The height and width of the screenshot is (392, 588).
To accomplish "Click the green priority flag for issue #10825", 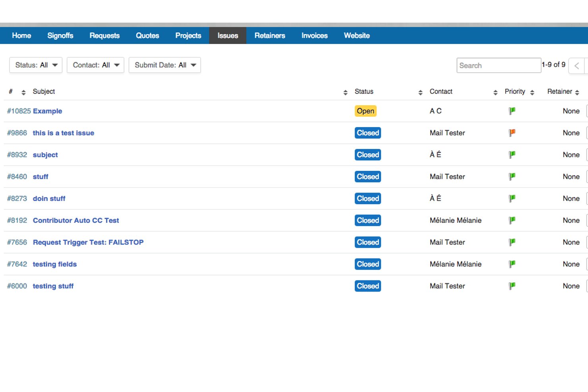I will [512, 111].
